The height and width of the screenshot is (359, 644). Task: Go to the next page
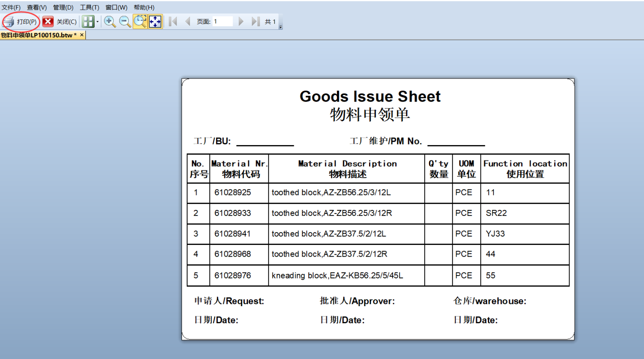pos(241,22)
